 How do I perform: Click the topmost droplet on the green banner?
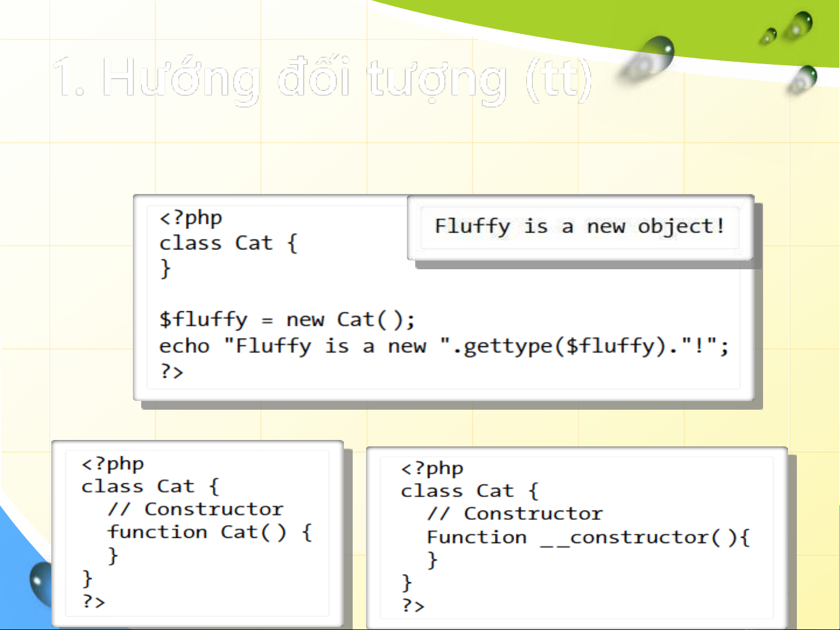coord(801,23)
